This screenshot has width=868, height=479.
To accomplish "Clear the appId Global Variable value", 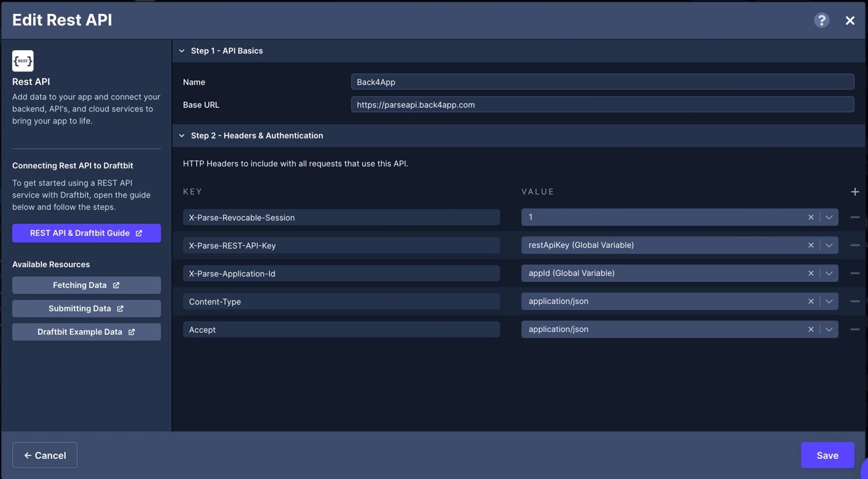I will click(811, 273).
